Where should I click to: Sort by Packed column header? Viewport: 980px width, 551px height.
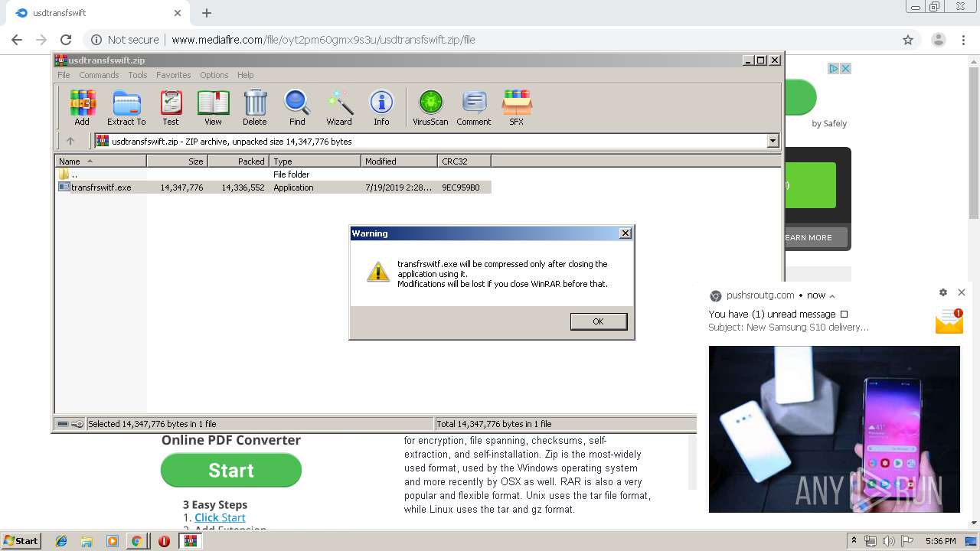tap(238, 161)
